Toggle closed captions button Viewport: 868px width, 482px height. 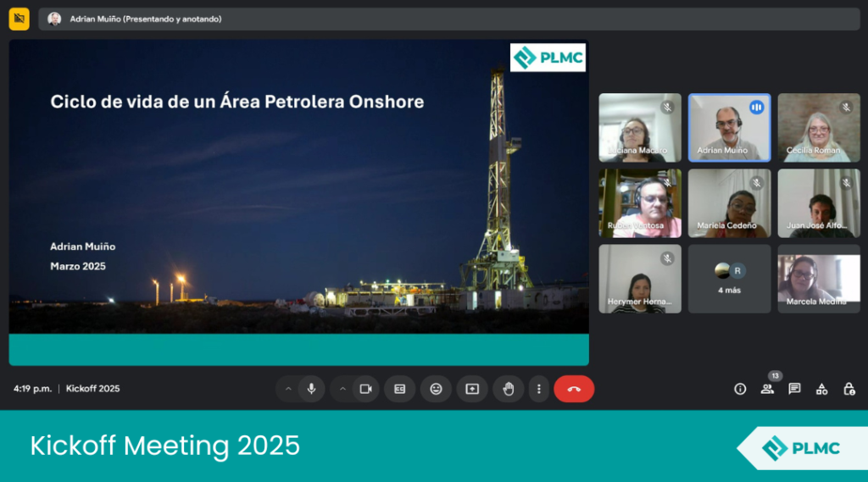tap(399, 389)
